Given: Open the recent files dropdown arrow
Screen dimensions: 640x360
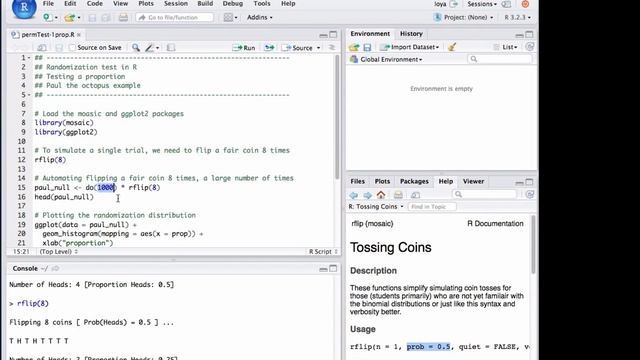Looking at the screenshot, I should pos(79,18).
